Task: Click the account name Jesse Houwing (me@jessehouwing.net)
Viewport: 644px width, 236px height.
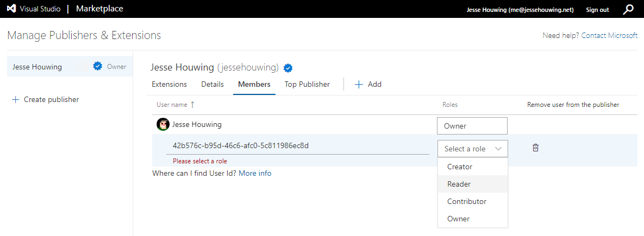Action: tap(520, 10)
